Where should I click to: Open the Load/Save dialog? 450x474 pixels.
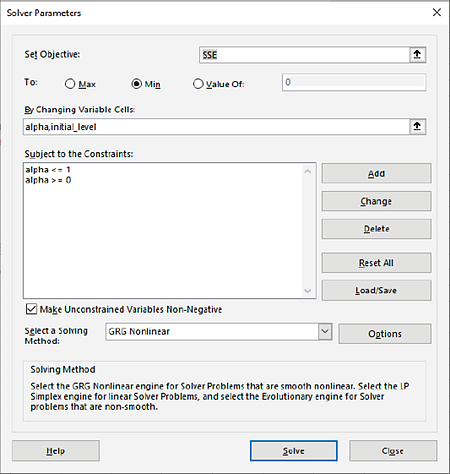[376, 290]
